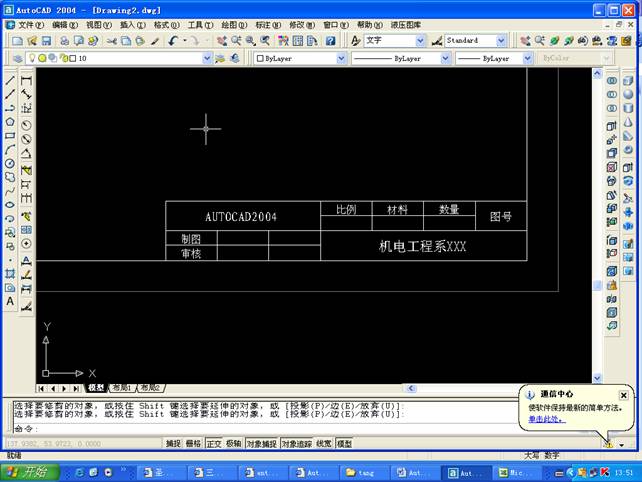Open the 液压图库 menu
Image resolution: width=642 pixels, height=482 pixels.
point(405,25)
